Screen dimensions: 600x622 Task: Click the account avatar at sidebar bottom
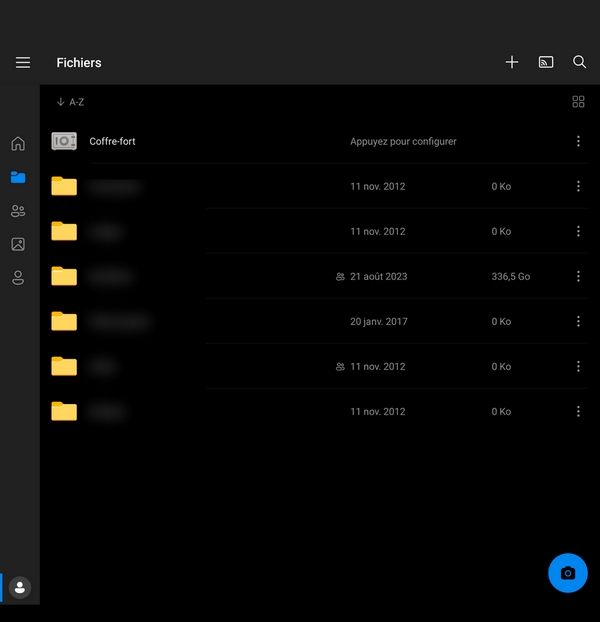(x=20, y=587)
